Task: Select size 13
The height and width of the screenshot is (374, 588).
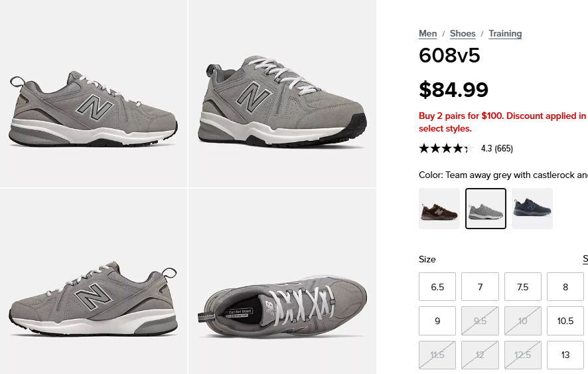Action: tap(565, 355)
